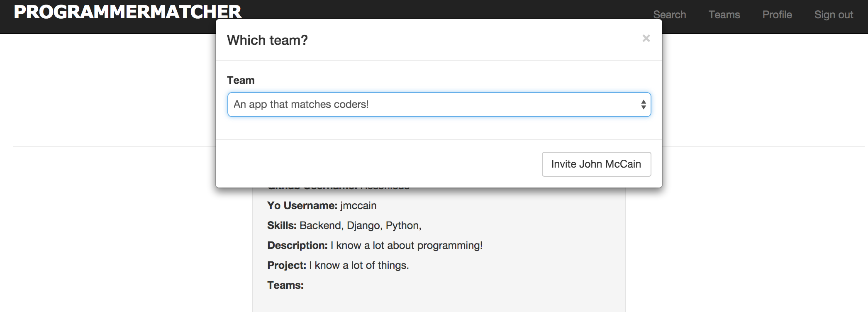Click the Team dropdown's up-down arrows
The image size is (868, 312).
point(643,105)
